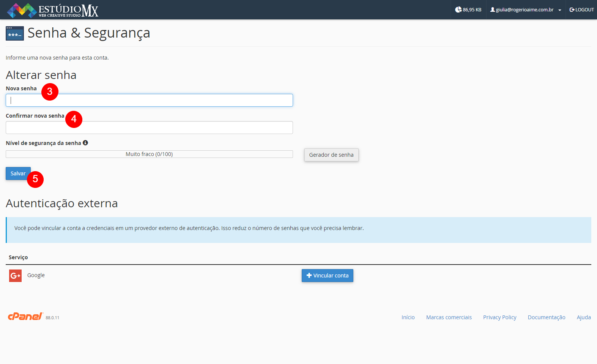Click the Confirmar nova senha field

coord(149,128)
